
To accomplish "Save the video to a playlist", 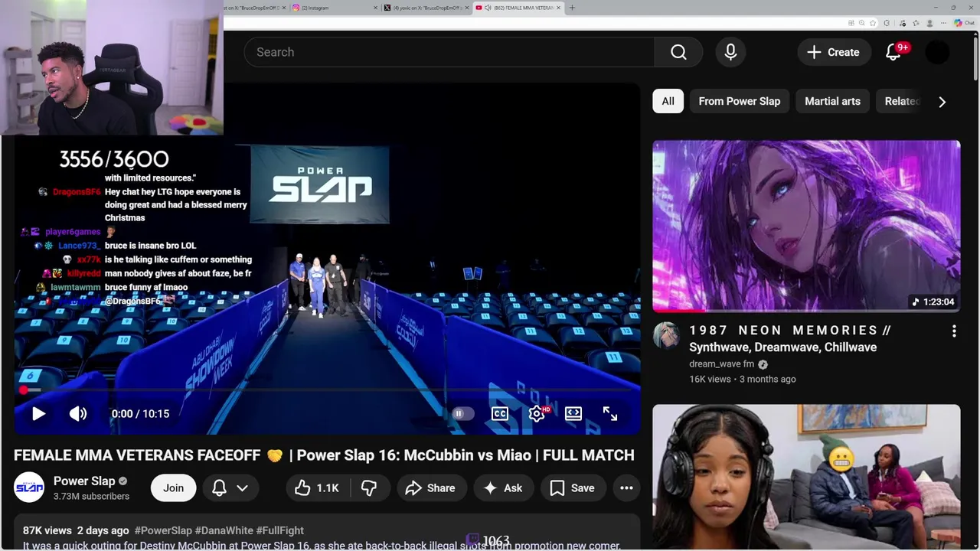I will click(573, 487).
